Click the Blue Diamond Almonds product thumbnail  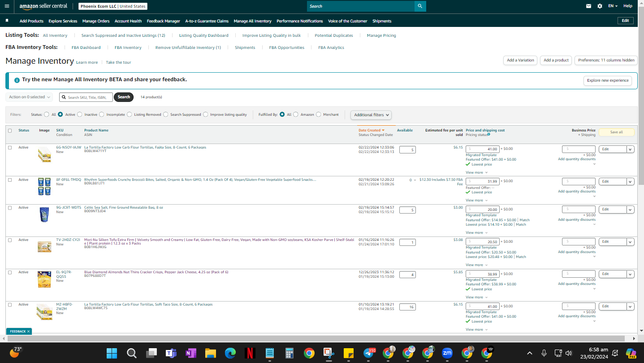point(44,280)
